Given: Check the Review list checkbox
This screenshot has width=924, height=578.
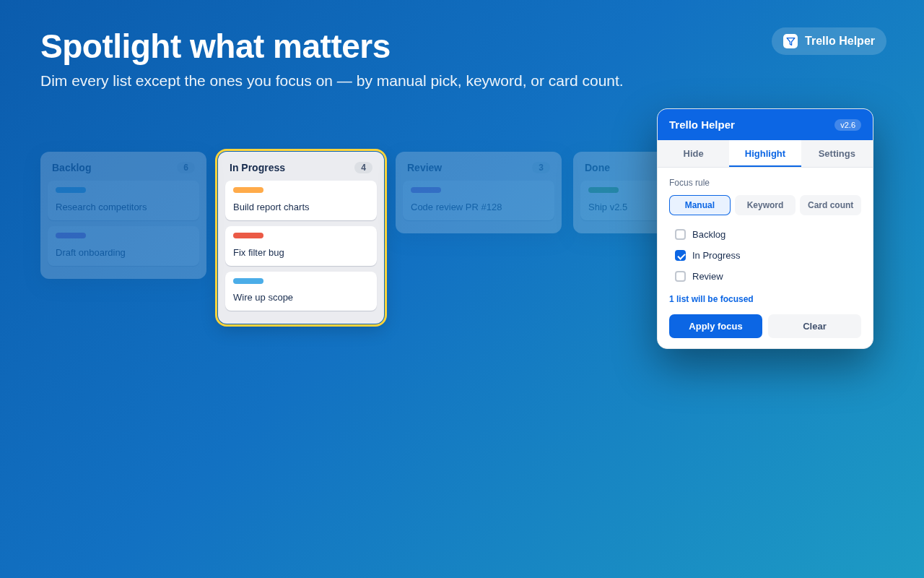Looking at the screenshot, I should (680, 277).
